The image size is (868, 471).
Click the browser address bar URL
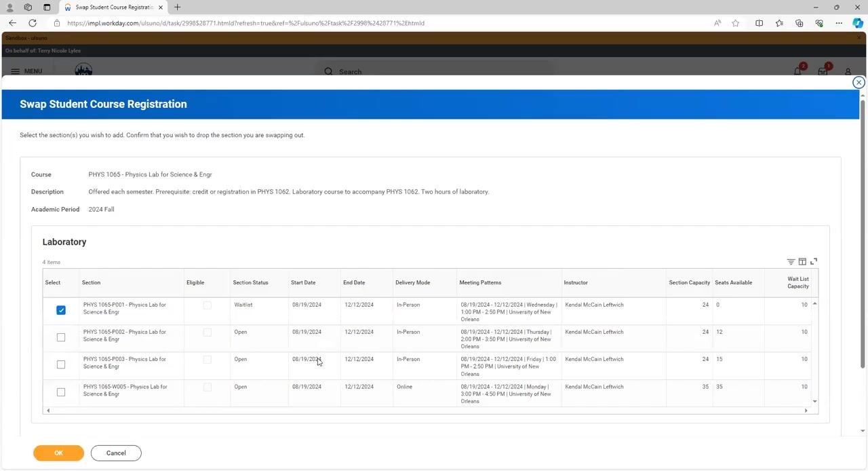click(x=246, y=23)
